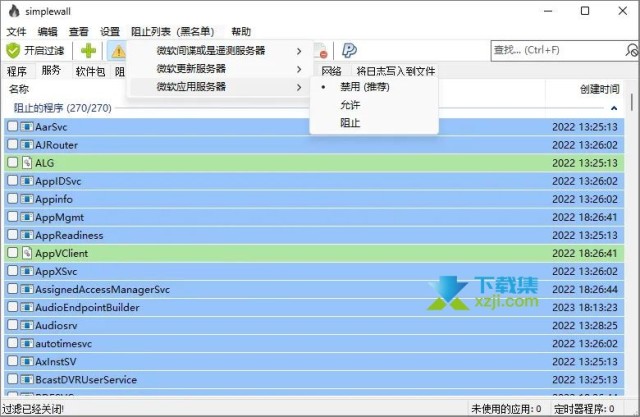Sort by the 创建时间 column header
Image resolution: width=640 pixels, height=417 pixels.
point(600,89)
